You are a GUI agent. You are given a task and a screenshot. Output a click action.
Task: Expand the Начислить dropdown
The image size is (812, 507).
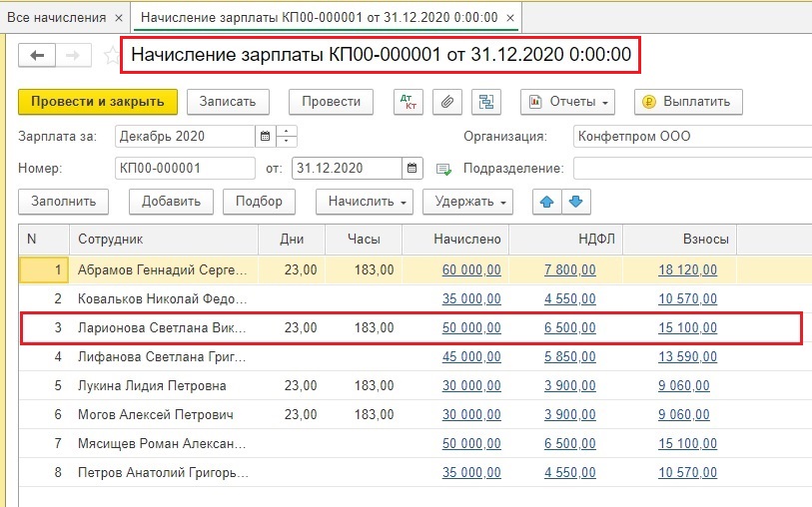point(365,202)
